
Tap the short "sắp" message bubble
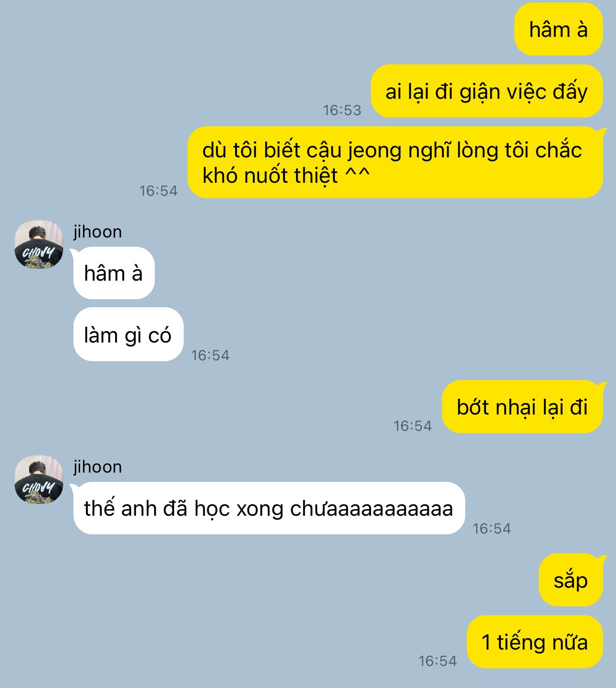coord(571,580)
